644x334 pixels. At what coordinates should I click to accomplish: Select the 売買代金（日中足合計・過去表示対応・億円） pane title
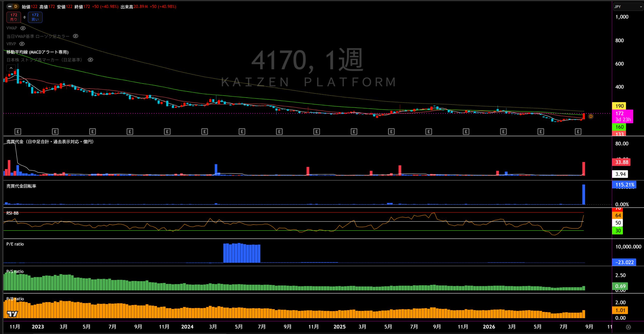pos(51,142)
